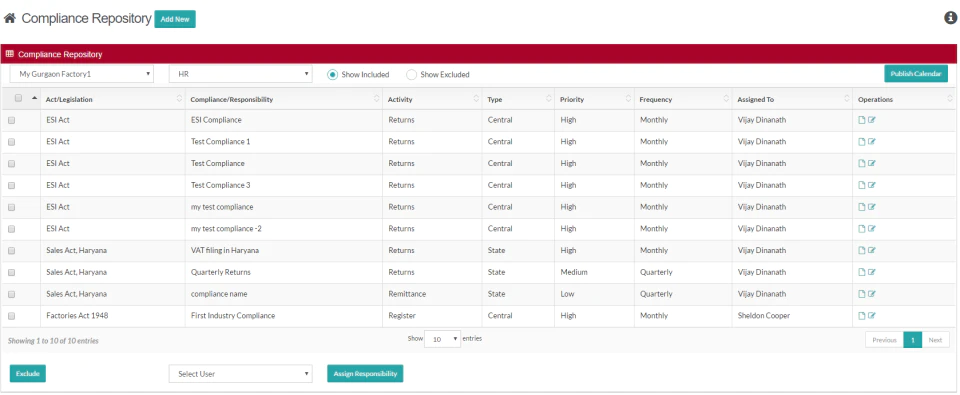Sort by Assigned To column arrows

click(x=847, y=99)
